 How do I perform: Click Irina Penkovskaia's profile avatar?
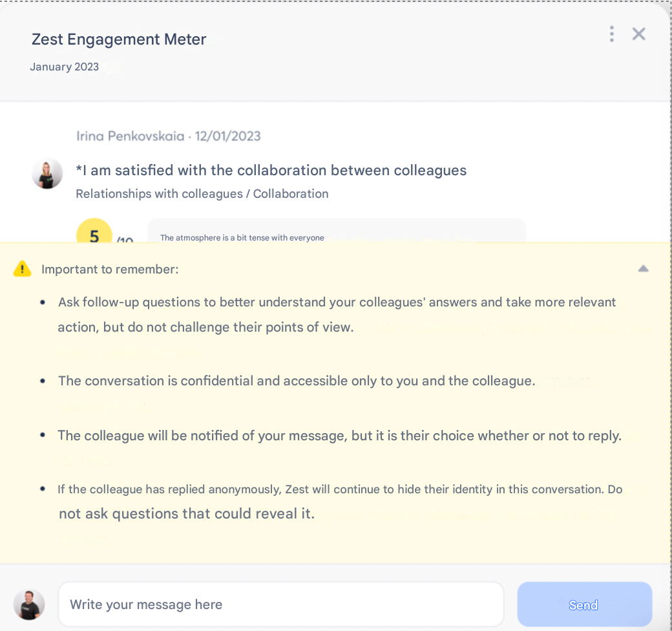pyautogui.click(x=47, y=173)
